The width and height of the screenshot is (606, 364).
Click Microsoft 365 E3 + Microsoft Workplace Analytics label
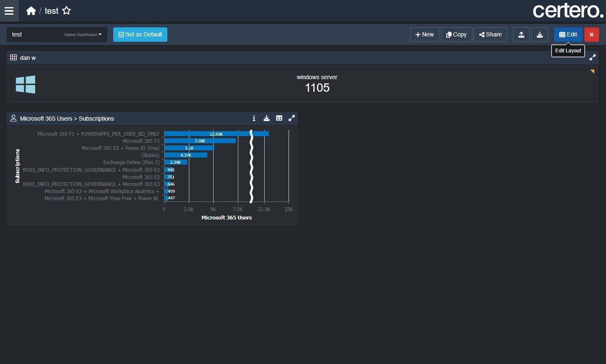pyautogui.click(x=102, y=191)
